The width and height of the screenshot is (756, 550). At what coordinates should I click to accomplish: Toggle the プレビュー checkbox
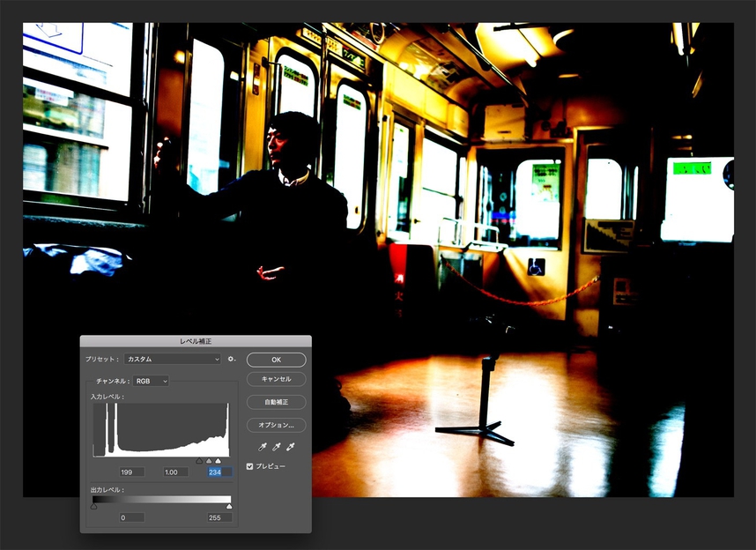[250, 466]
